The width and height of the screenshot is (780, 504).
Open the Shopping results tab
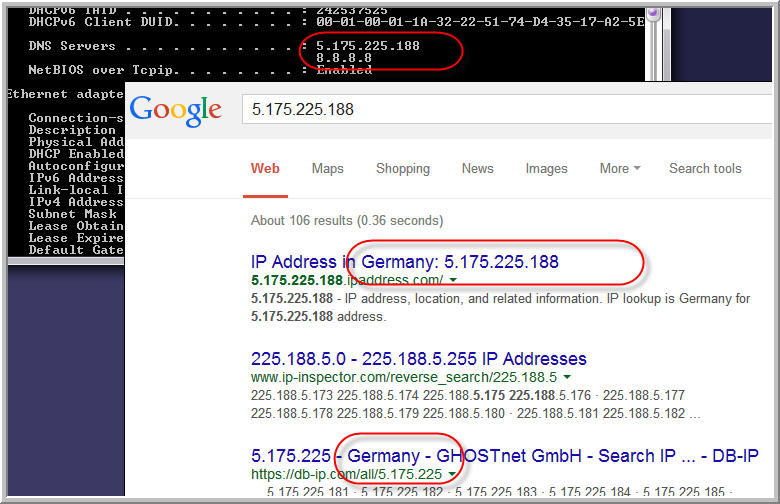coord(402,169)
